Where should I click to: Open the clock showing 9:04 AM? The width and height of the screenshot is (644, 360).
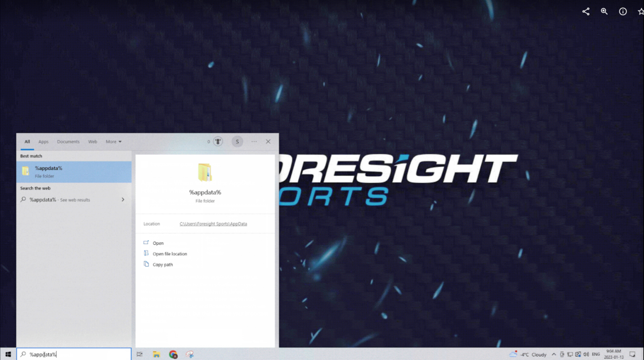pos(614,354)
